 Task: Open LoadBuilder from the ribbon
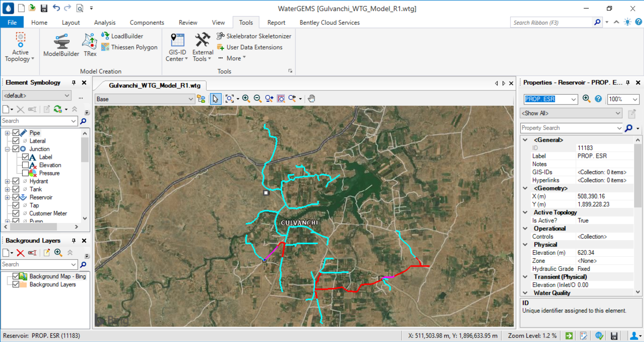pyautogui.click(x=122, y=36)
